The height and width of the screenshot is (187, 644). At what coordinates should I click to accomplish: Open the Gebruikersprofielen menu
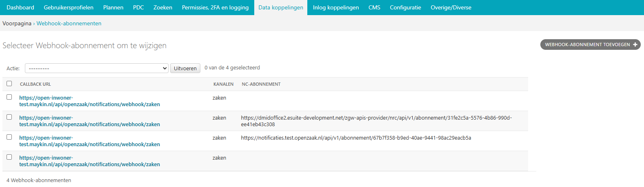tap(69, 7)
